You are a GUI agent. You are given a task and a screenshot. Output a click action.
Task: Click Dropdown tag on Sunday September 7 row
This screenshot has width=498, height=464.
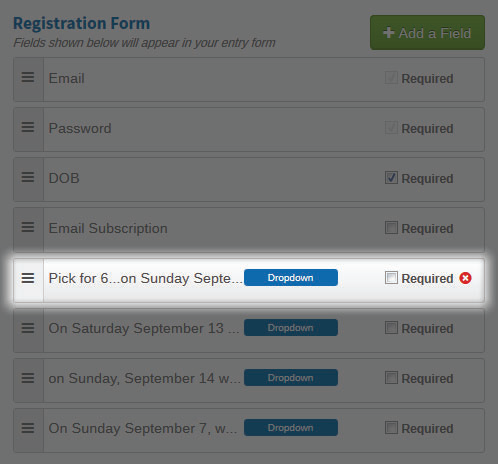291,428
